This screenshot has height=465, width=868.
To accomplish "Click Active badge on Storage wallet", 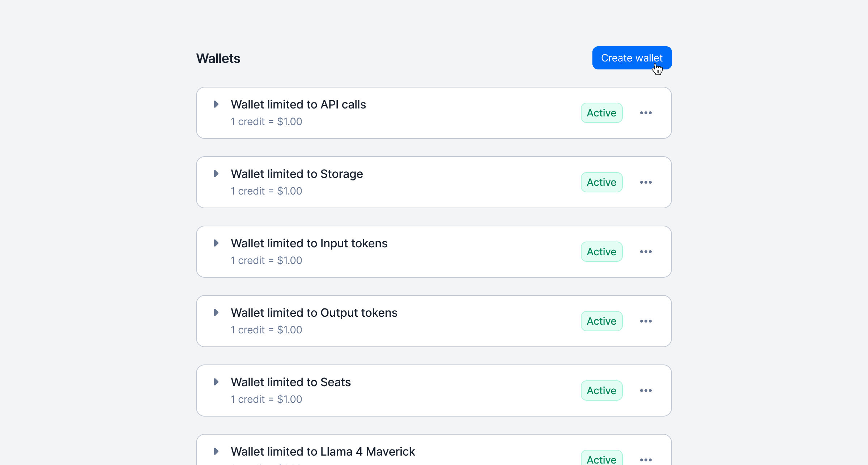I will pos(601,182).
